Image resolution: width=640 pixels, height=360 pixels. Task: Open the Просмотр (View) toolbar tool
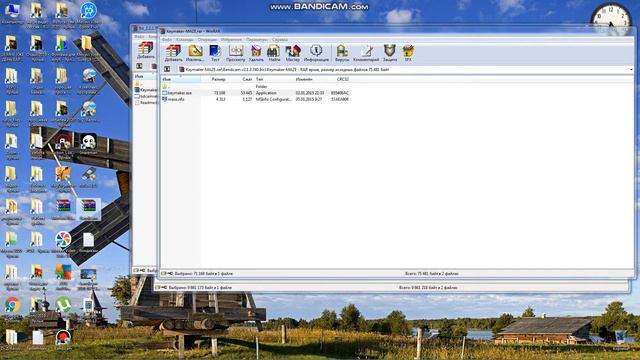(236, 53)
